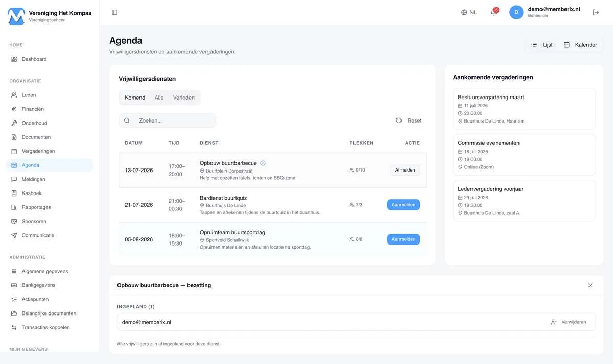The height and width of the screenshot is (364, 613).
Task: Click the reset refresh icon
Action: pyautogui.click(x=399, y=120)
